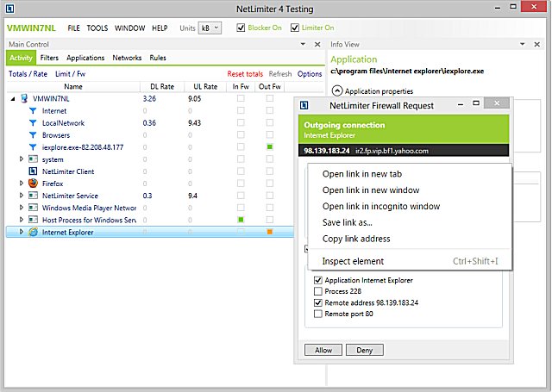Click the VMWIN7NL computer icon
552x392 pixels.
point(23,99)
